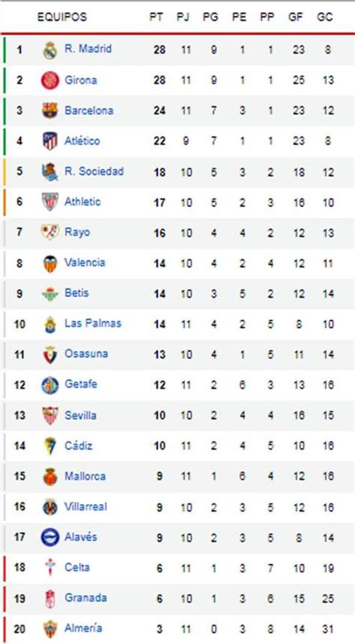Open the Granada team link
Image resolution: width=355 pixels, height=644 pixels.
pos(85,598)
